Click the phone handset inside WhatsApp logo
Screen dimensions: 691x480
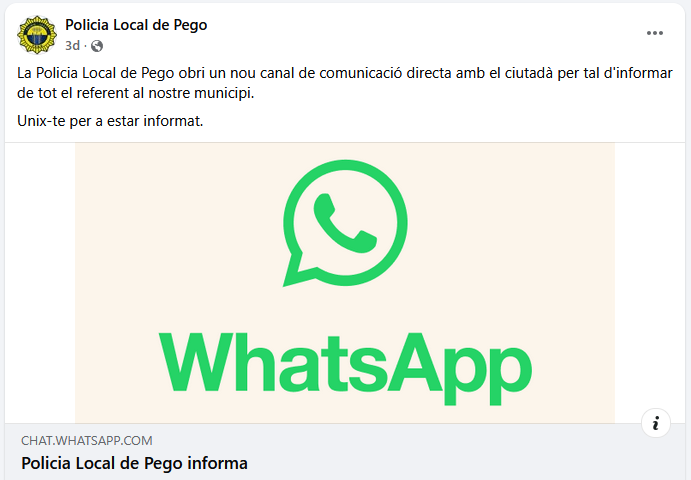point(345,223)
